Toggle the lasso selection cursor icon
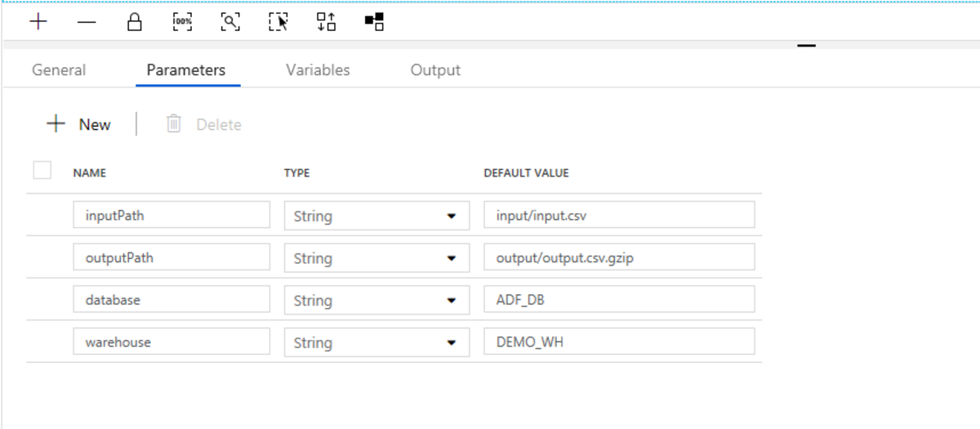The height and width of the screenshot is (429, 980). point(278,22)
